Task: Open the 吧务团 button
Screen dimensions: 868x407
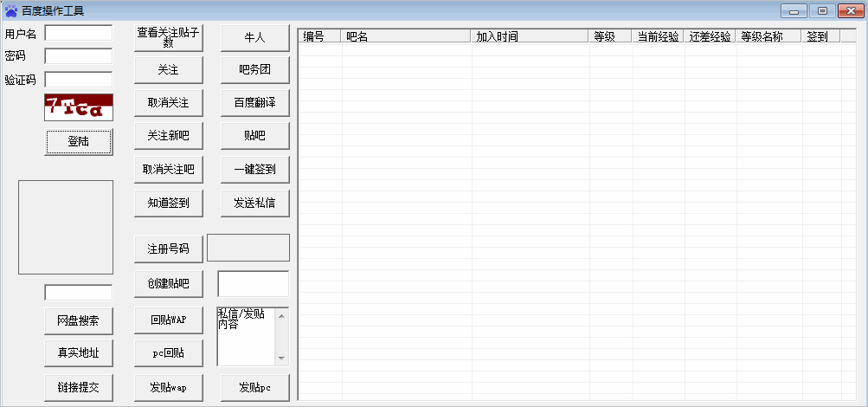Action: coord(255,70)
